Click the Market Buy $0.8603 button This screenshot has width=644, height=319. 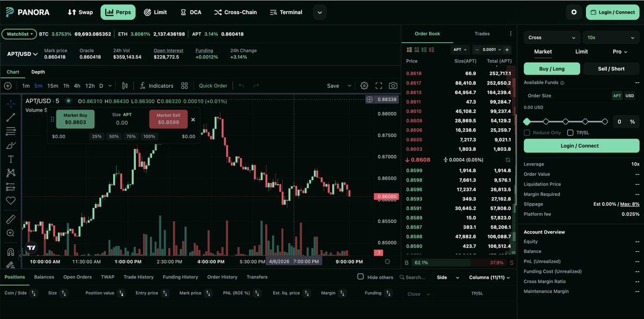(x=75, y=119)
